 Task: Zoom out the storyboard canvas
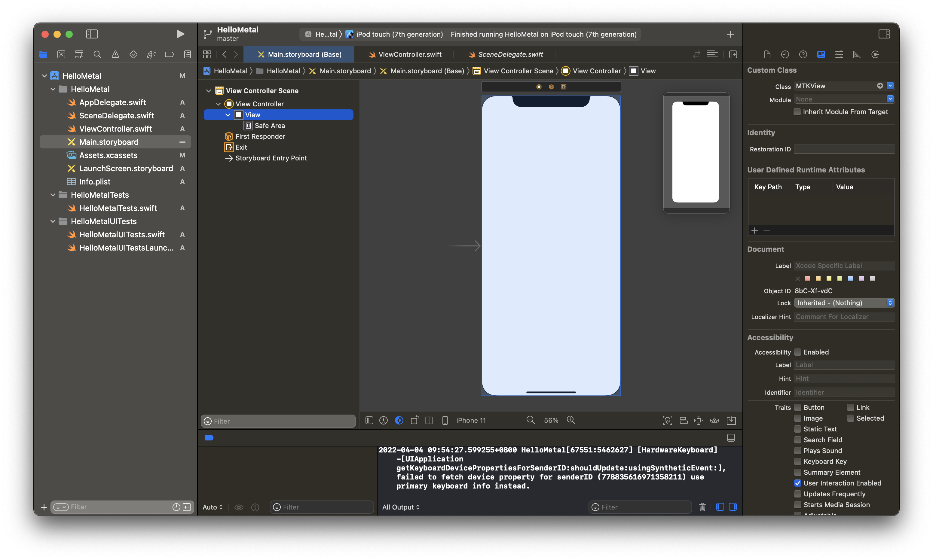tap(531, 420)
